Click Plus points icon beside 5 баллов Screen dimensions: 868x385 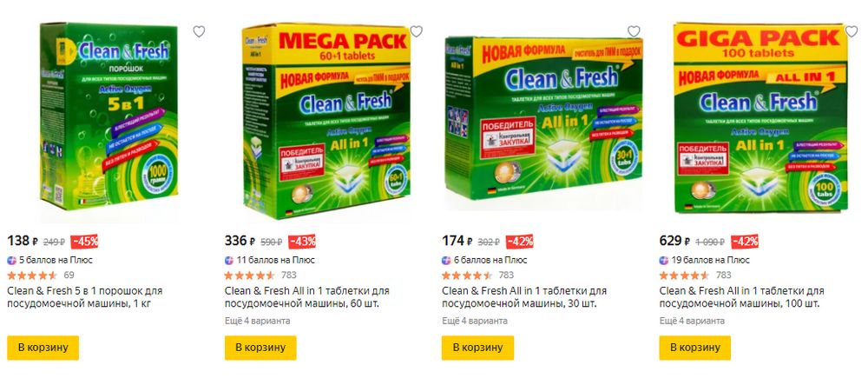point(11,261)
